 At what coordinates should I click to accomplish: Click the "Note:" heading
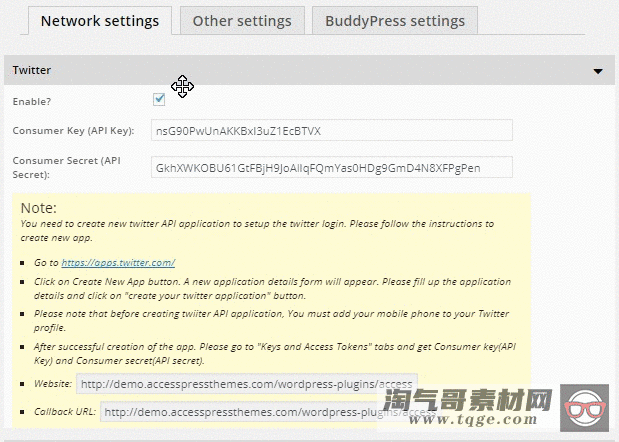(38, 208)
